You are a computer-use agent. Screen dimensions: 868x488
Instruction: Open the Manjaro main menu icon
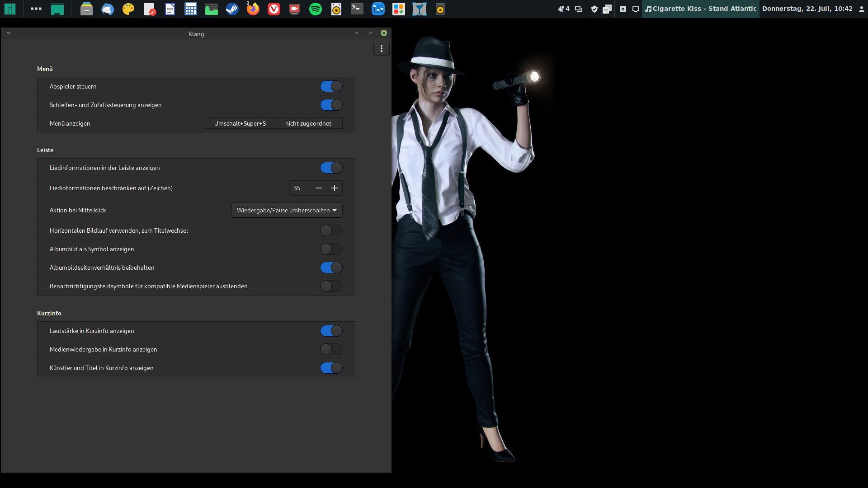coord(10,9)
